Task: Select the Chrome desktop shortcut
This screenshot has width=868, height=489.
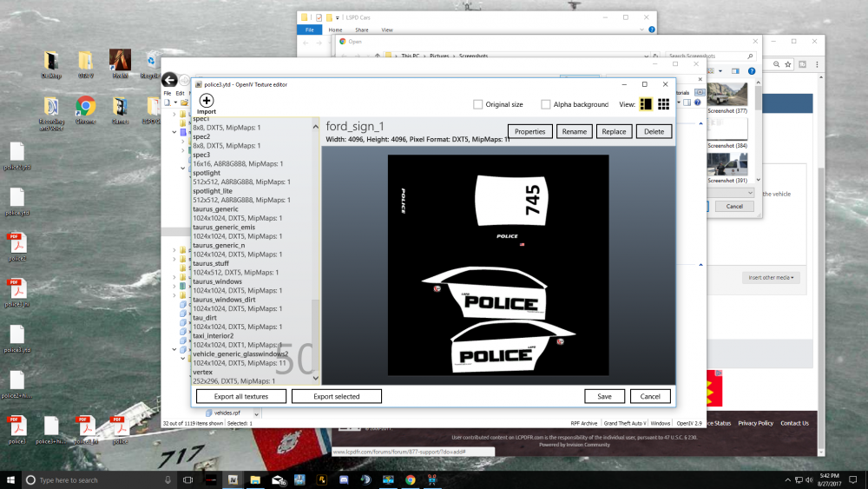Action: point(85,109)
